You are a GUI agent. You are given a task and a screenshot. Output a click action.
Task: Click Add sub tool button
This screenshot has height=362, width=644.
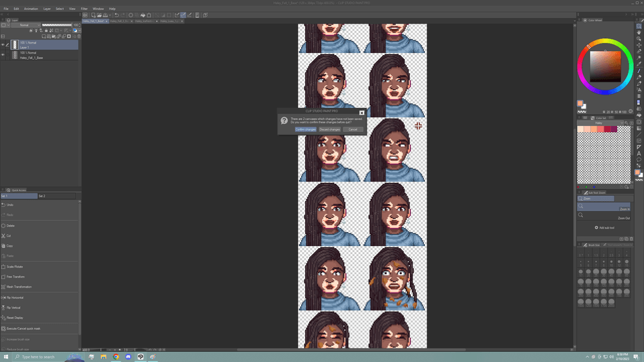click(604, 227)
